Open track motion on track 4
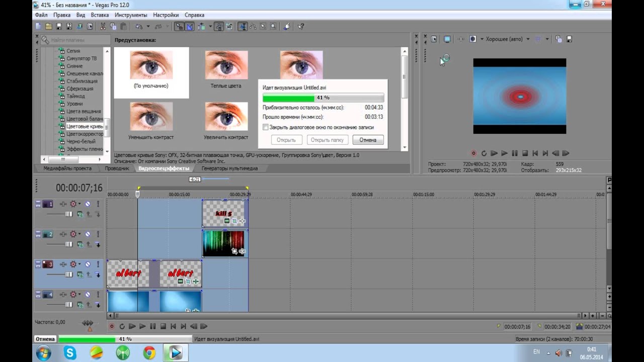This screenshot has height=362, width=644. 63,294
